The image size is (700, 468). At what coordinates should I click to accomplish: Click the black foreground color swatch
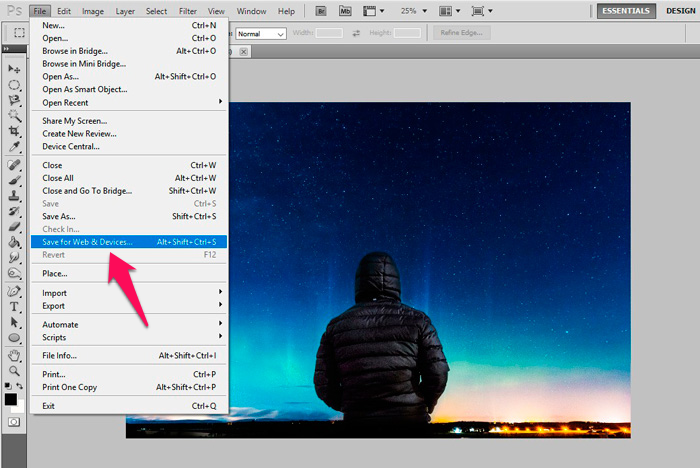coord(11,399)
